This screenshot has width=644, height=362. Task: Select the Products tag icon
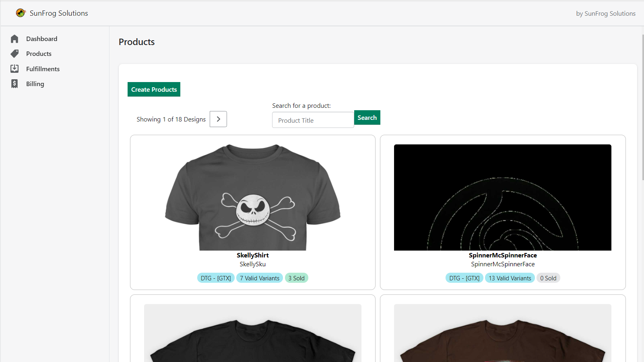pyautogui.click(x=14, y=53)
